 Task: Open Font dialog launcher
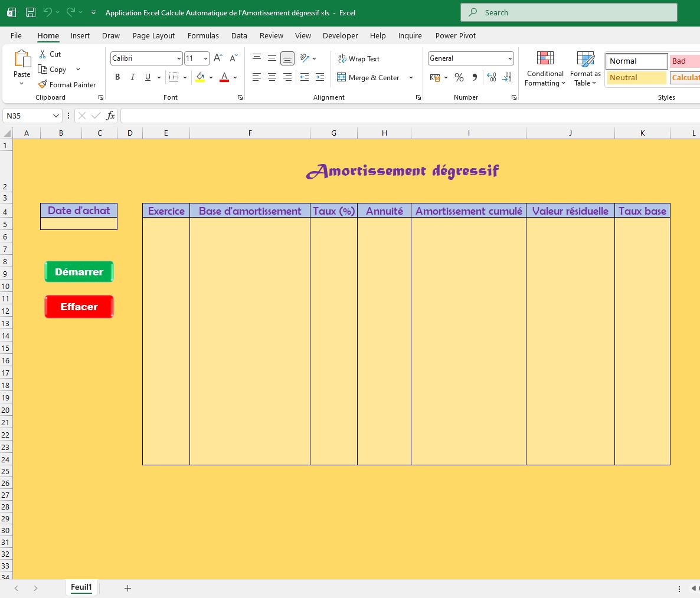tap(240, 97)
